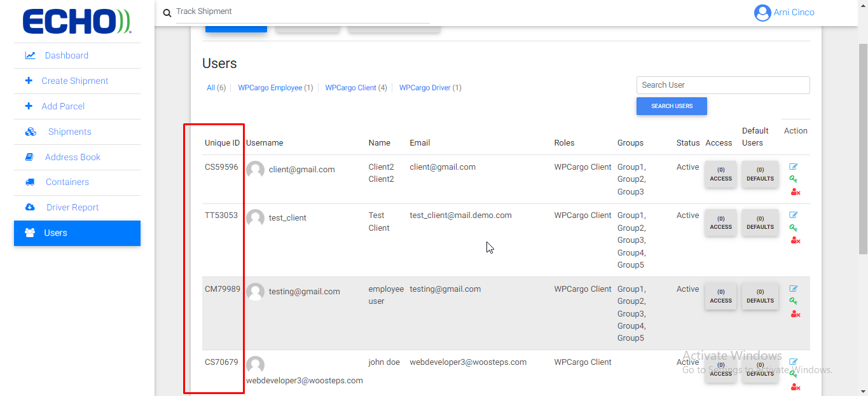Click the key icon for client@gmail.com

tap(794, 179)
